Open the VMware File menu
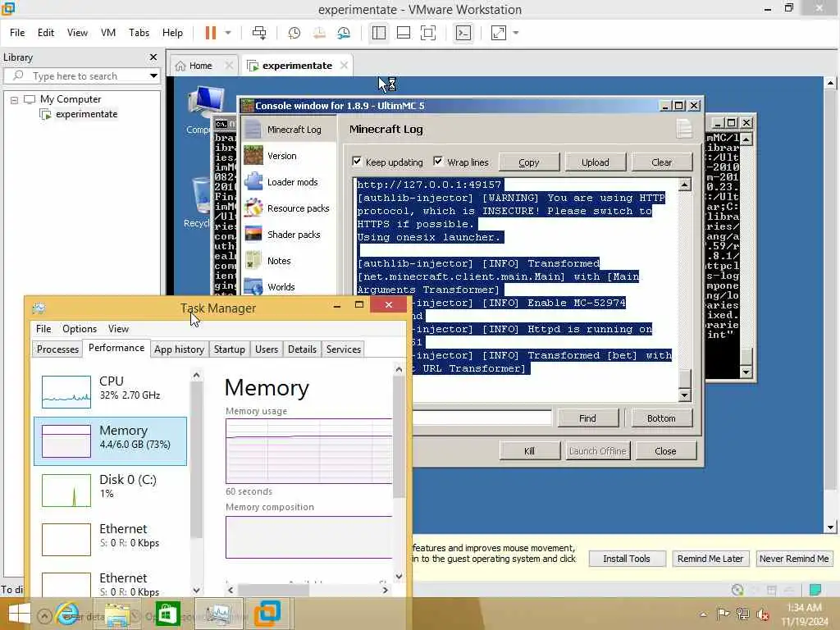Viewport: 840px width, 630px height. 17,33
